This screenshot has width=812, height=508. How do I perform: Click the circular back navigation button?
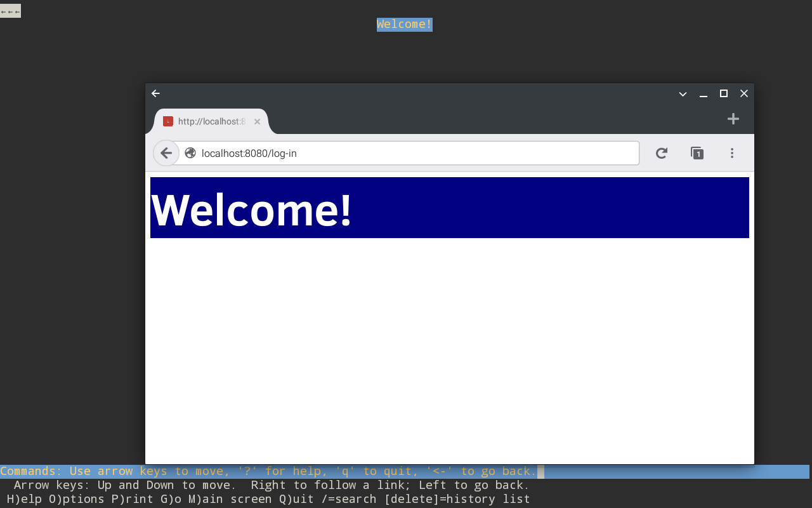pos(166,153)
